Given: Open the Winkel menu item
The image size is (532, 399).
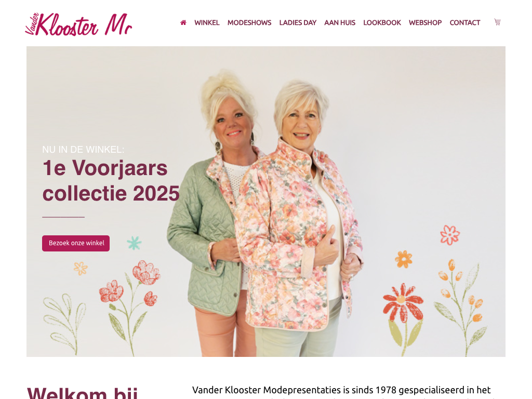Looking at the screenshot, I should [x=207, y=22].
